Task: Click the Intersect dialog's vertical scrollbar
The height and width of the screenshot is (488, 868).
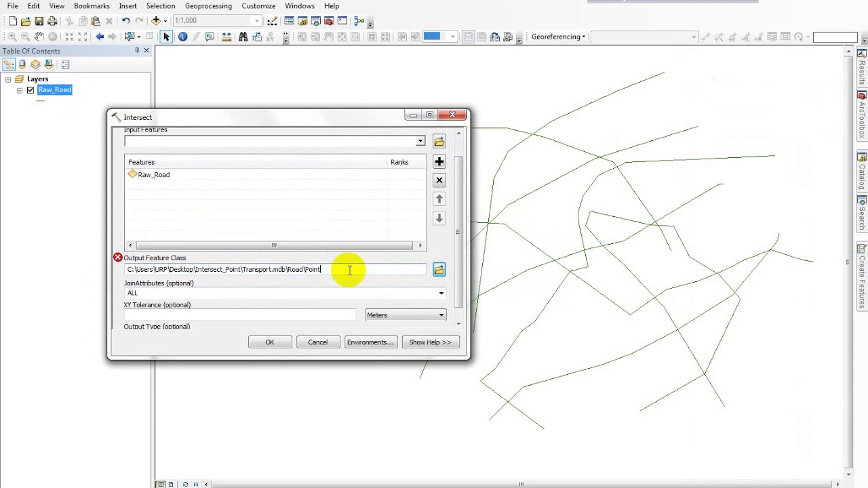Action: [458, 232]
